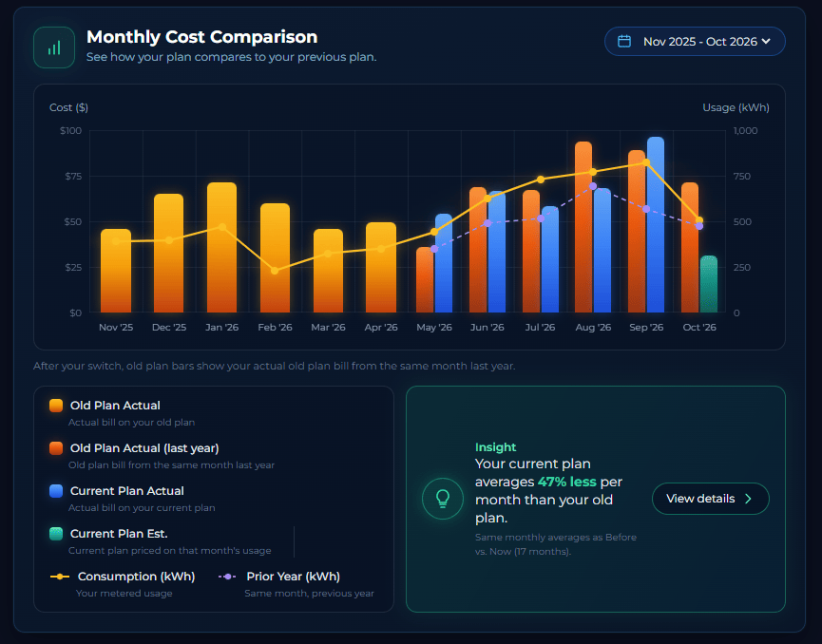
Task: Click the 'Current Plan Actual' legend label
Action: pyautogui.click(x=127, y=491)
